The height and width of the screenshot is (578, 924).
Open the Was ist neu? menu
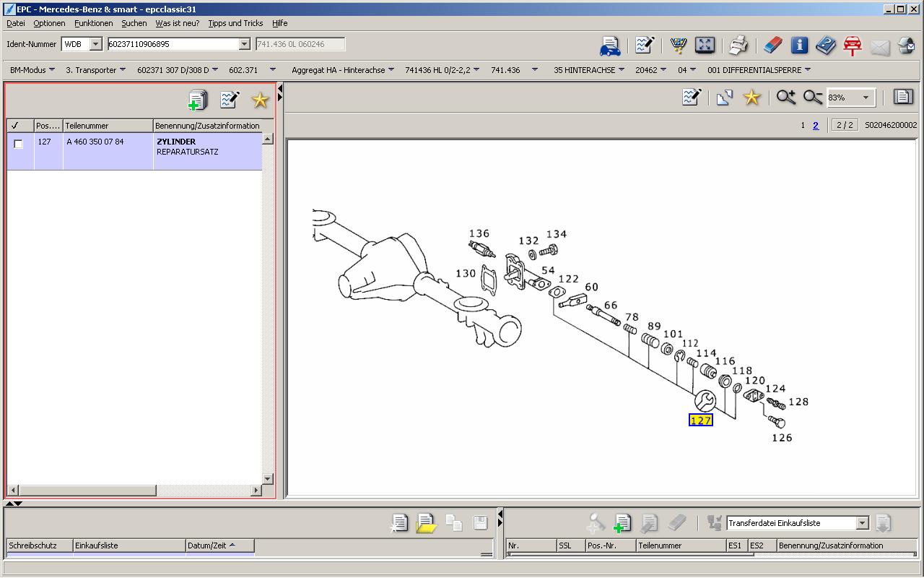(178, 23)
